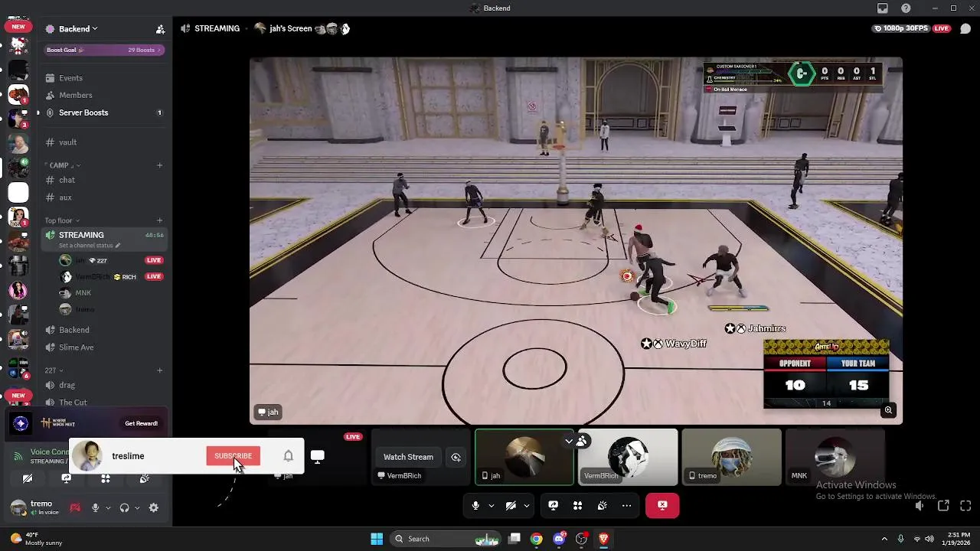Open the Server Boosts page
The height and width of the screenshot is (551, 980).
click(x=105, y=112)
